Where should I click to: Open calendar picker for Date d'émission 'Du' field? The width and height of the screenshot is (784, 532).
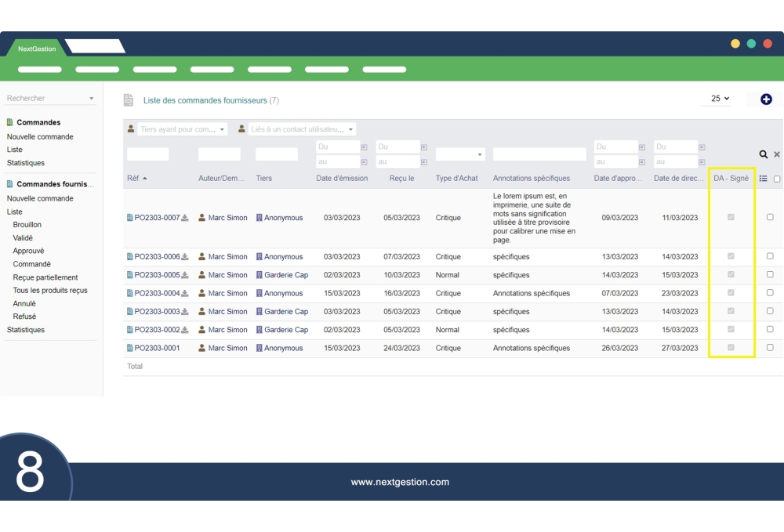tap(364, 147)
